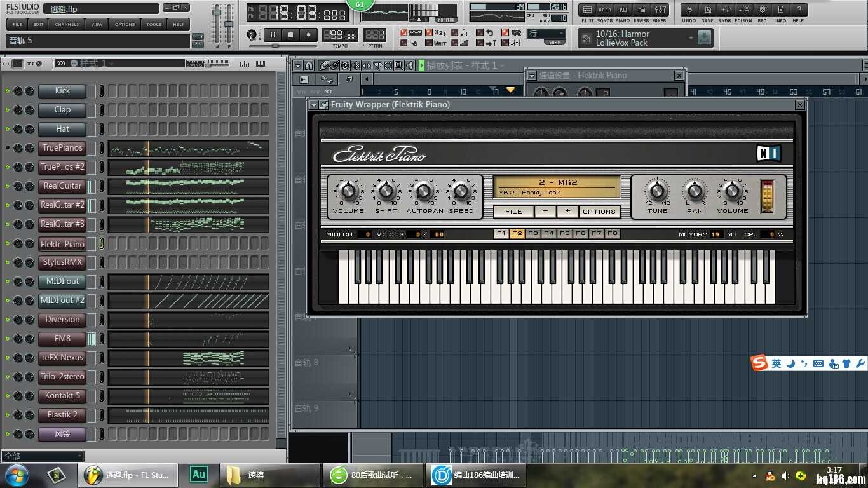
Task: Click the plus preset button in Elektrik Piano
Action: pyautogui.click(x=567, y=212)
